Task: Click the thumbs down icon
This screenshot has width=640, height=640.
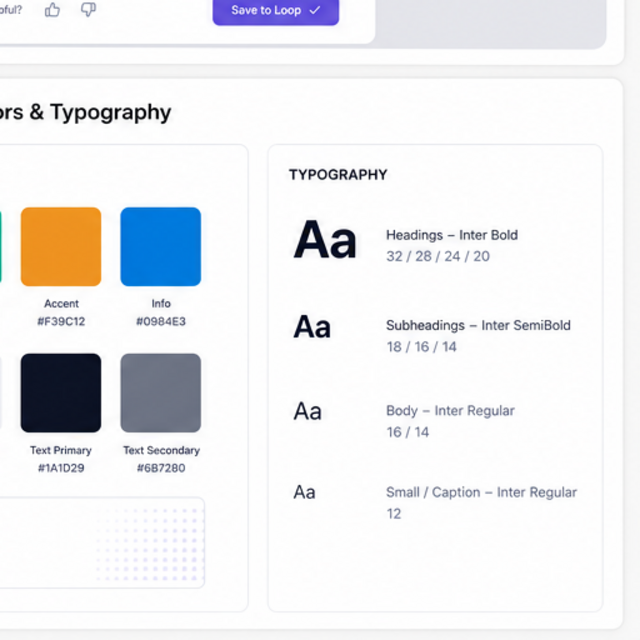Action: pyautogui.click(x=88, y=9)
